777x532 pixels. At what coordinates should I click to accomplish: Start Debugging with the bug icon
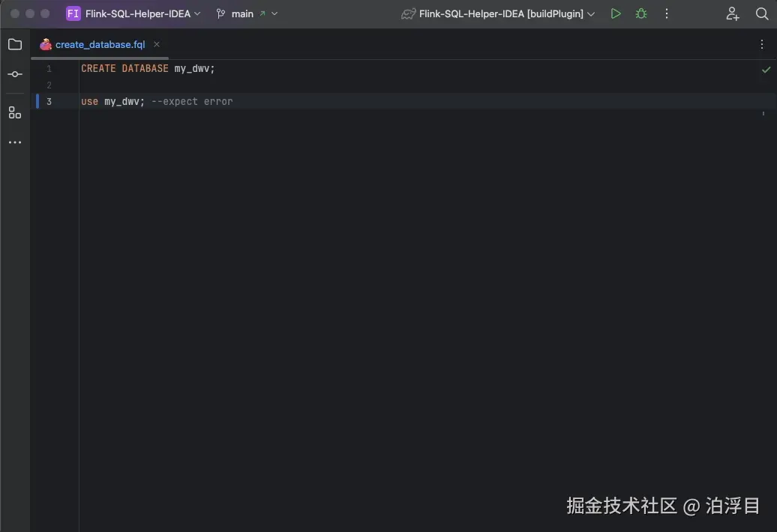click(x=640, y=13)
